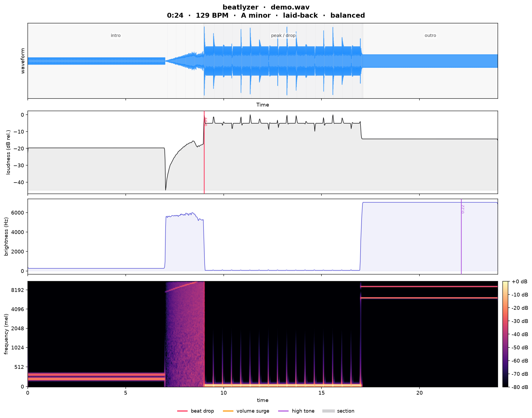This screenshot has height=418, width=532.
Task: Click the 'Time' label under waveform
Action: point(262,105)
